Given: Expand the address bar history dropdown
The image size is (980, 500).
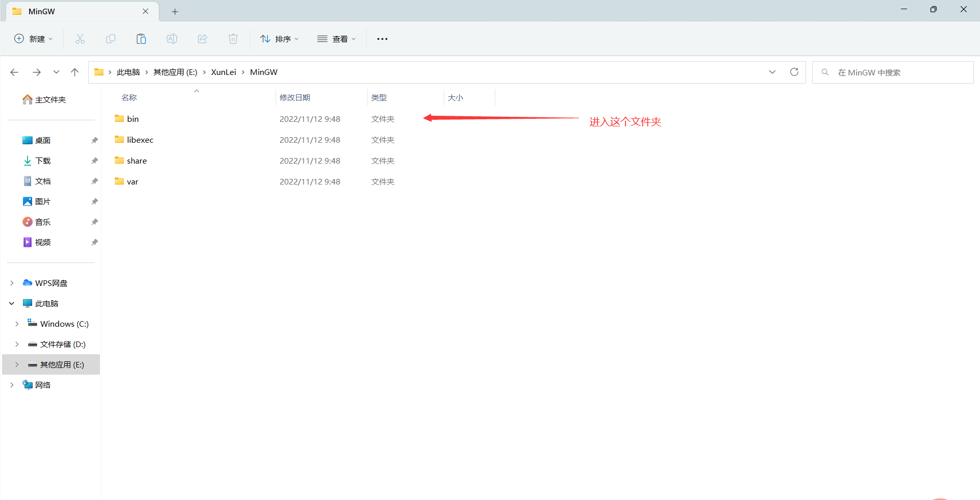Looking at the screenshot, I should [772, 72].
